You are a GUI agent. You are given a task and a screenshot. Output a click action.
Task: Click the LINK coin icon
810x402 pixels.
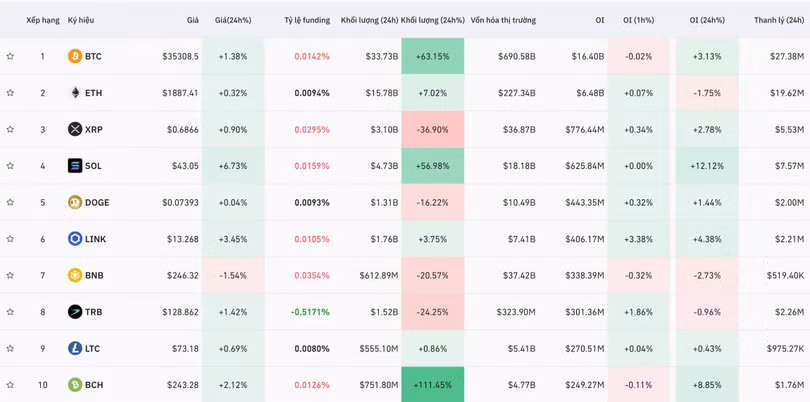click(75, 239)
